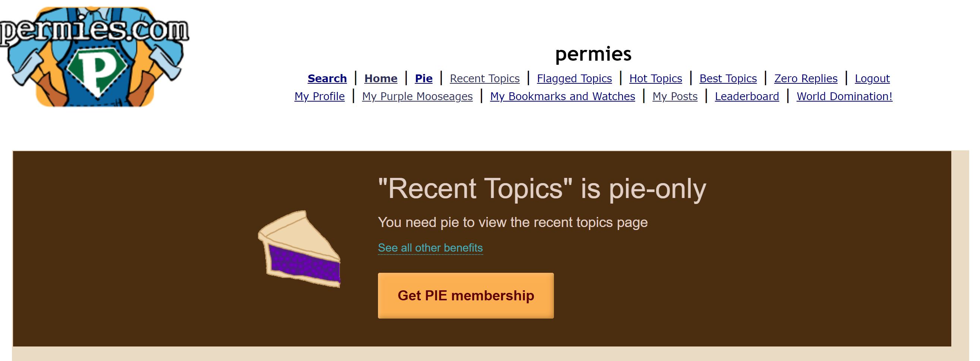View My Bookmarks and Watches
This screenshot has height=361, width=980.
click(x=562, y=96)
